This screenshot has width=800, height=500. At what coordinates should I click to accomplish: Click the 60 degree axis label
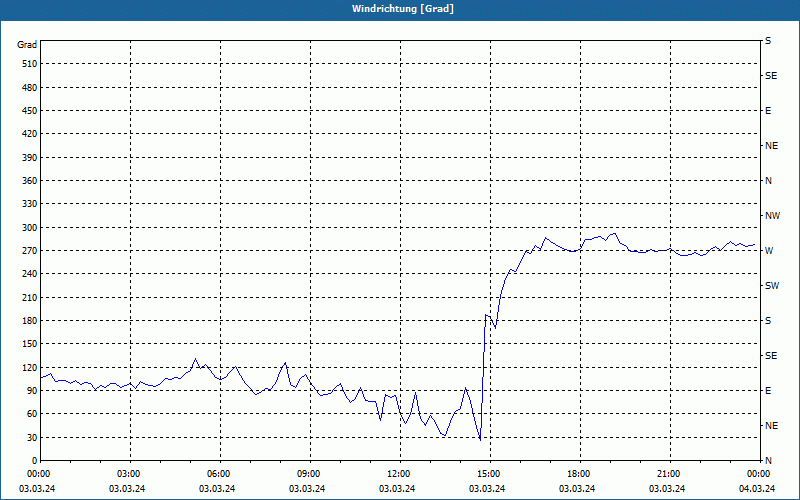[32, 414]
